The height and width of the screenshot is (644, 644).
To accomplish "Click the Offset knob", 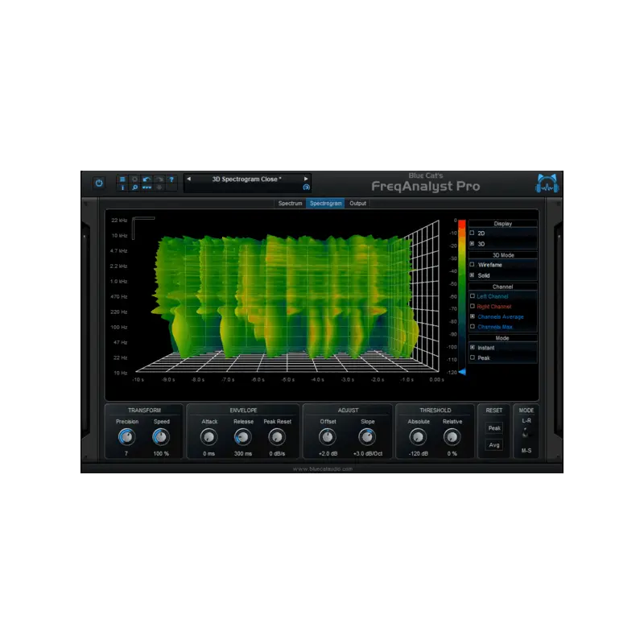I will click(328, 437).
